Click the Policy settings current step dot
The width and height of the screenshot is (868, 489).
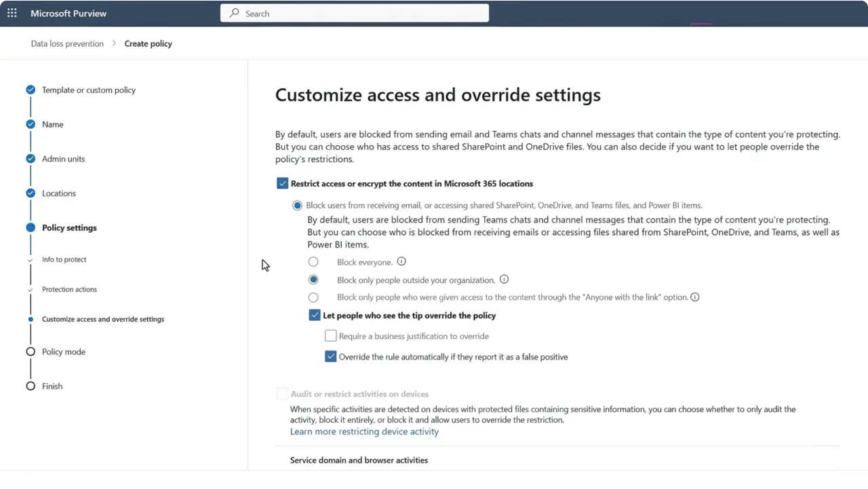point(31,228)
